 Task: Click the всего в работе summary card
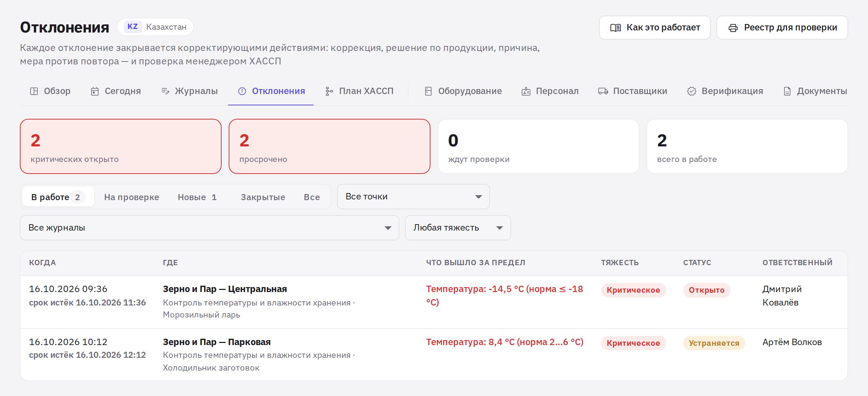point(747,146)
